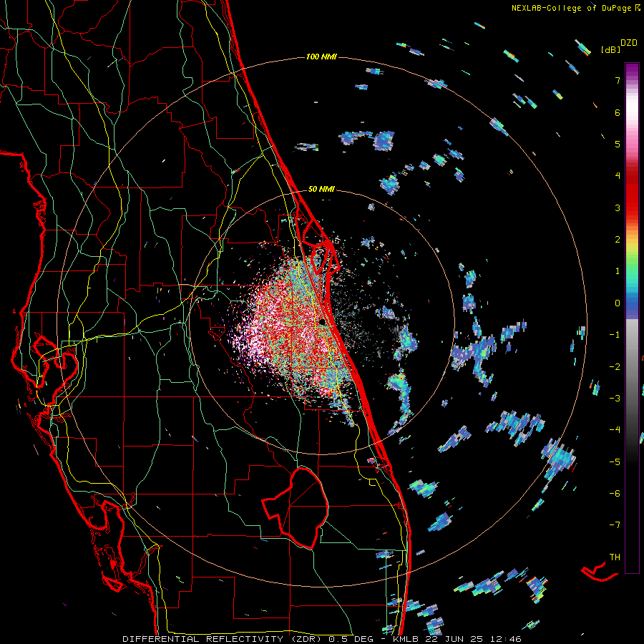Image resolution: width=644 pixels, height=644 pixels.
Task: Click the 0 value on the scale
Action: tap(618, 303)
